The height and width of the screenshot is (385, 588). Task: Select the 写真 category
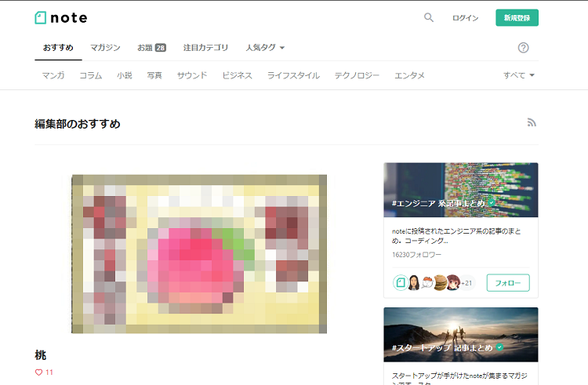(x=154, y=75)
